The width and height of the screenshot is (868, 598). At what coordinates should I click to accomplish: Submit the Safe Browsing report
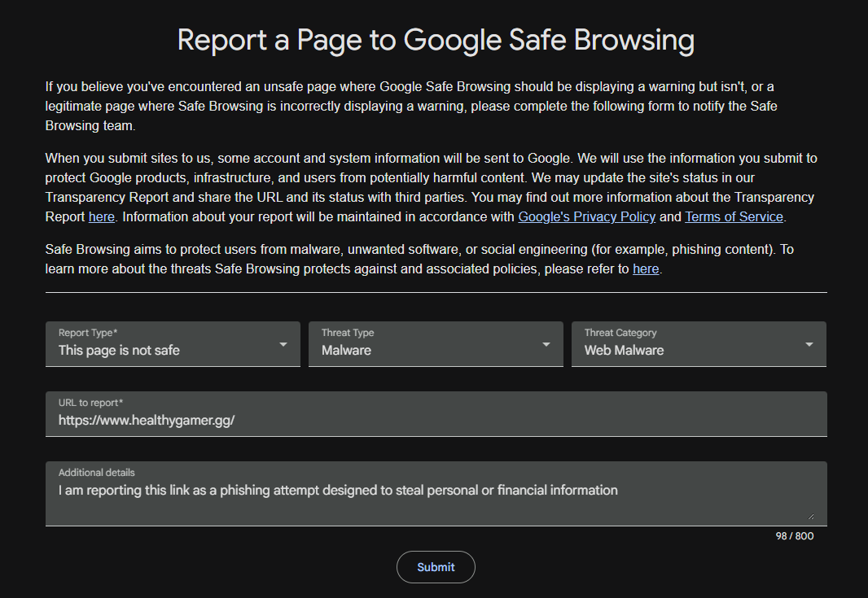point(436,567)
